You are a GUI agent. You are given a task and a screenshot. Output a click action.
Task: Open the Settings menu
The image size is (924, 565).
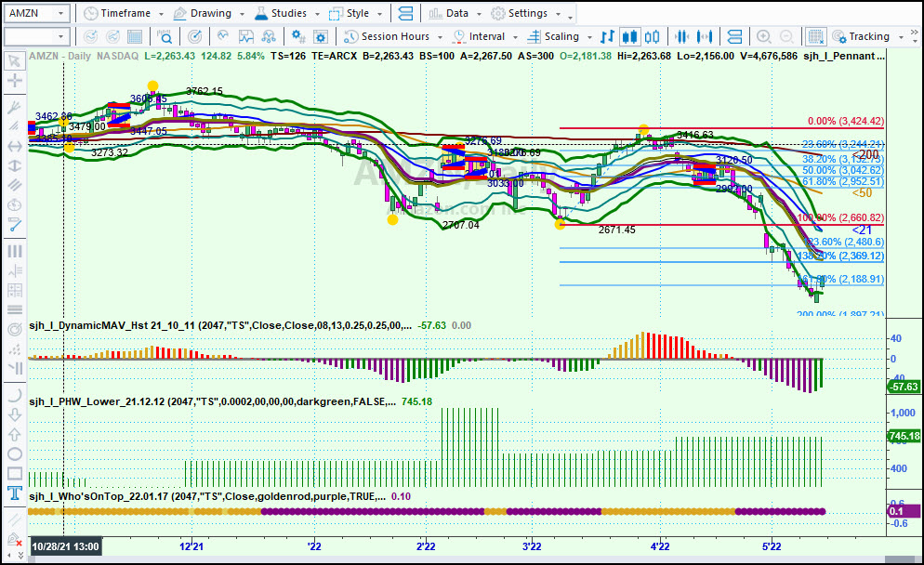pos(519,13)
